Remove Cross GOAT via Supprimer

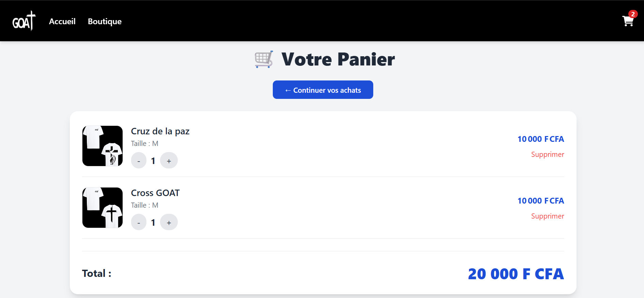click(x=547, y=216)
